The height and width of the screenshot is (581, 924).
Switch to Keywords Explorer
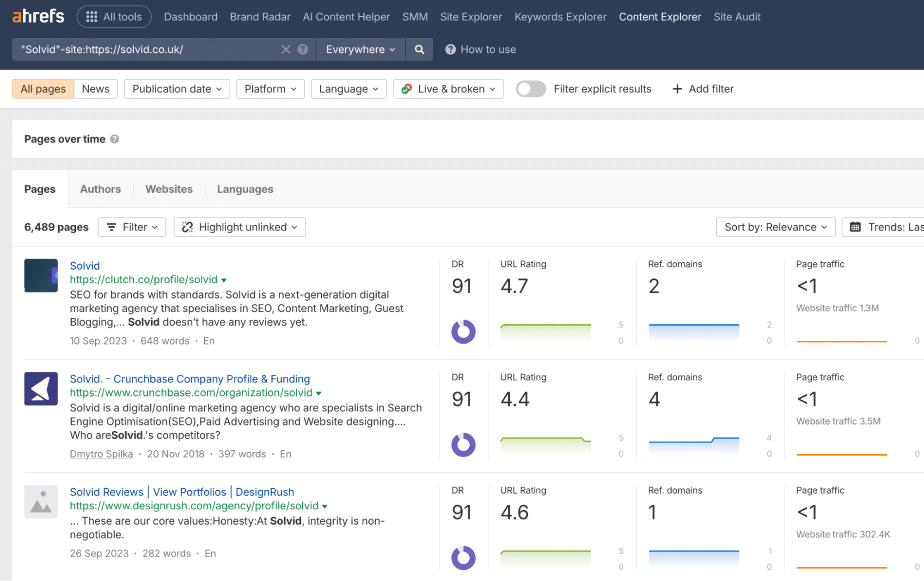pos(561,17)
